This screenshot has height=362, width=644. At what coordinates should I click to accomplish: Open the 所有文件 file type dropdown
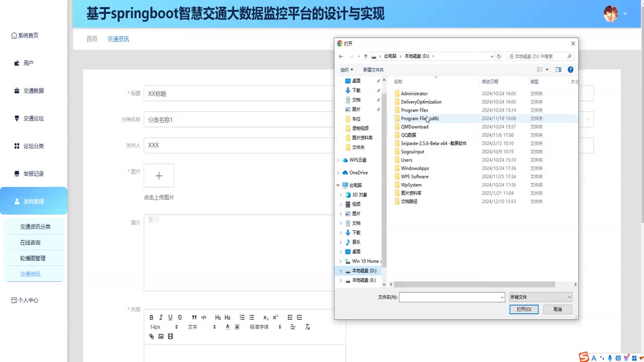tap(540, 297)
